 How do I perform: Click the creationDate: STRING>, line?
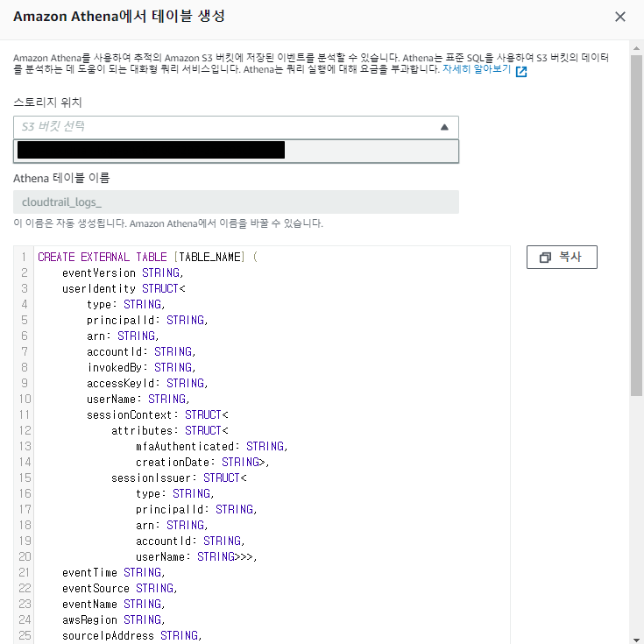[x=202, y=462]
